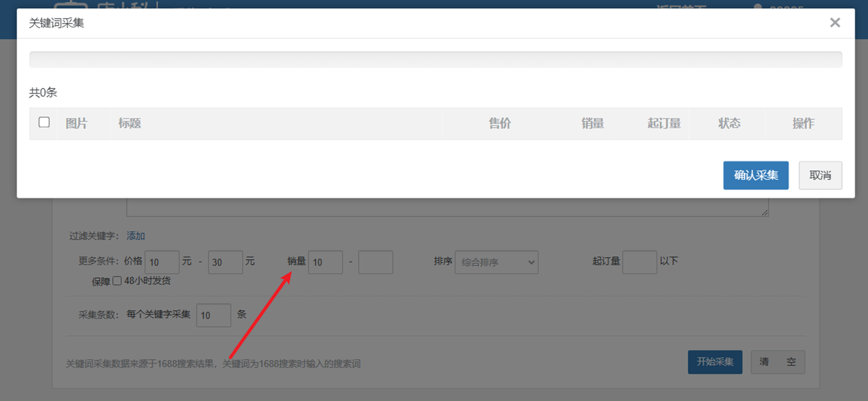Click the maximum price field showing 30
Image resolution: width=868 pixels, height=401 pixels.
coord(225,262)
